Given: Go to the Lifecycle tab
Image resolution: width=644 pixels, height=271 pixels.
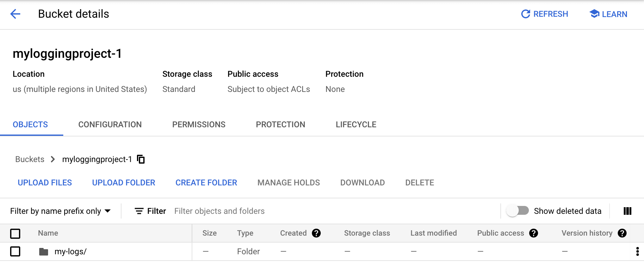Looking at the screenshot, I should (x=356, y=124).
